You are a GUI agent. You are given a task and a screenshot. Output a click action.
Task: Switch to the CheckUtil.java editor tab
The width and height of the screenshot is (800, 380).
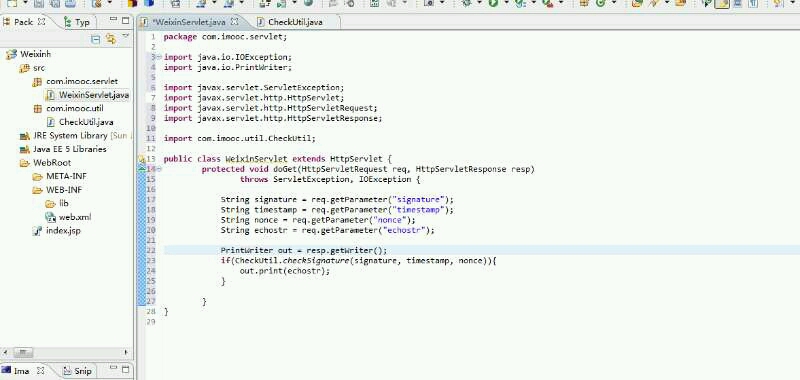click(x=290, y=22)
